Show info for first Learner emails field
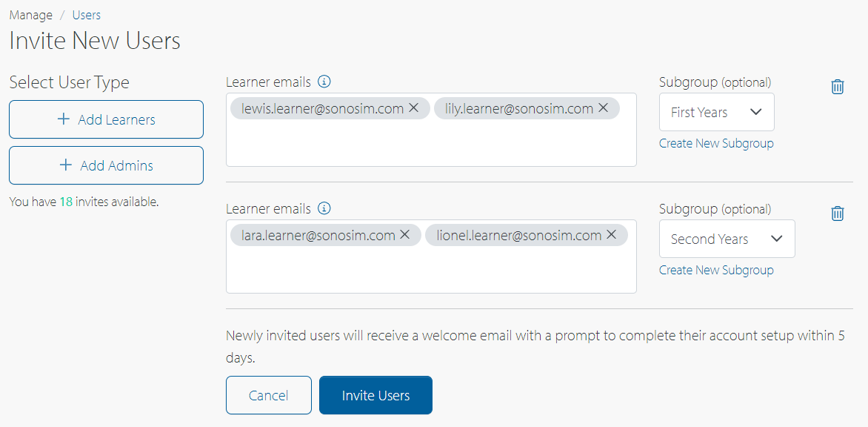The height and width of the screenshot is (427, 868). [324, 82]
